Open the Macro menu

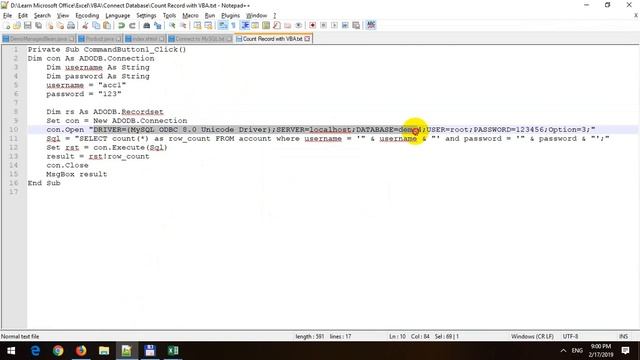coord(190,16)
